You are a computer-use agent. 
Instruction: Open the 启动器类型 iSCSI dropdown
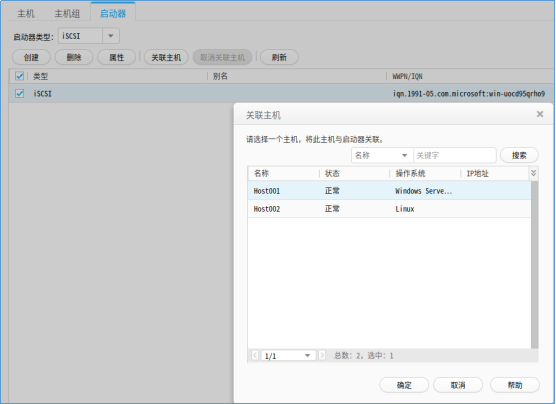[x=89, y=36]
